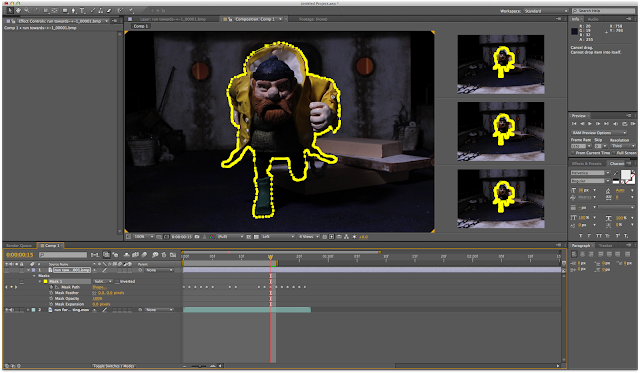Viewport: 640px width, 373px height.
Task: Click the Mask 1 yellow color swatch
Action: pos(45,282)
